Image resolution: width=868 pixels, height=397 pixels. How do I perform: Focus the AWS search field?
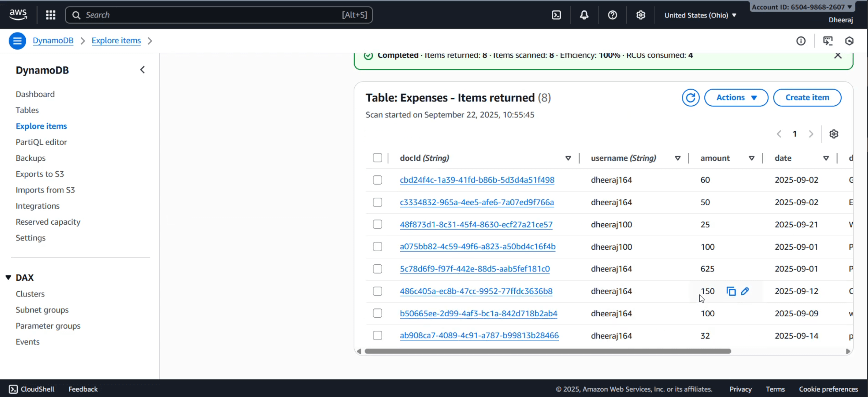(219, 15)
